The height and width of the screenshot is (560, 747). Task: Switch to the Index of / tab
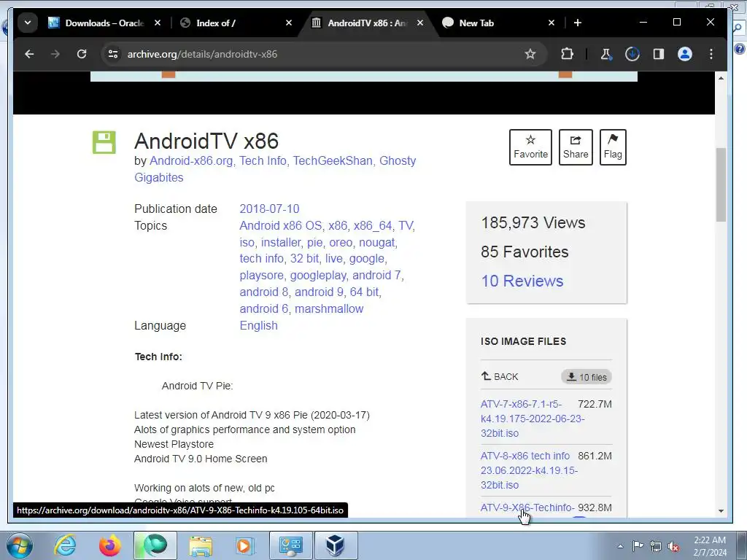coord(216,23)
